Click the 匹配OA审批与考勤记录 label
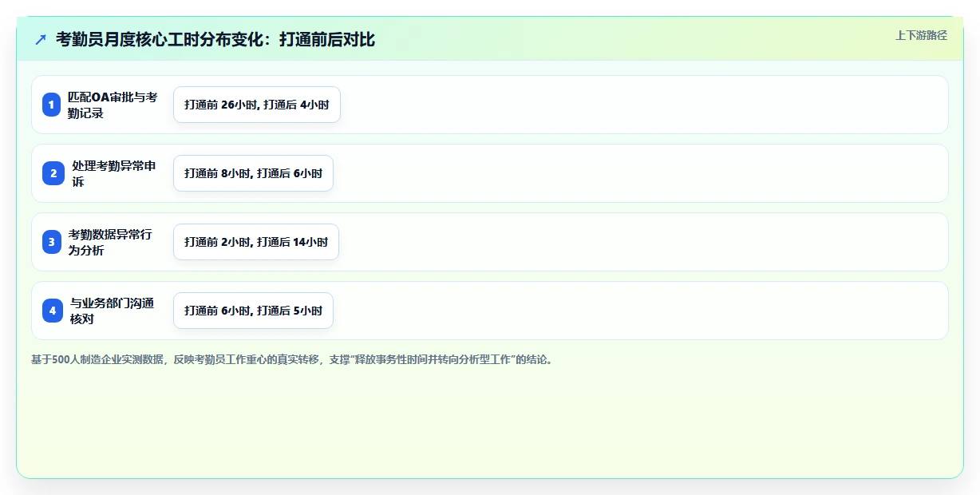The image size is (980, 495). [x=113, y=105]
